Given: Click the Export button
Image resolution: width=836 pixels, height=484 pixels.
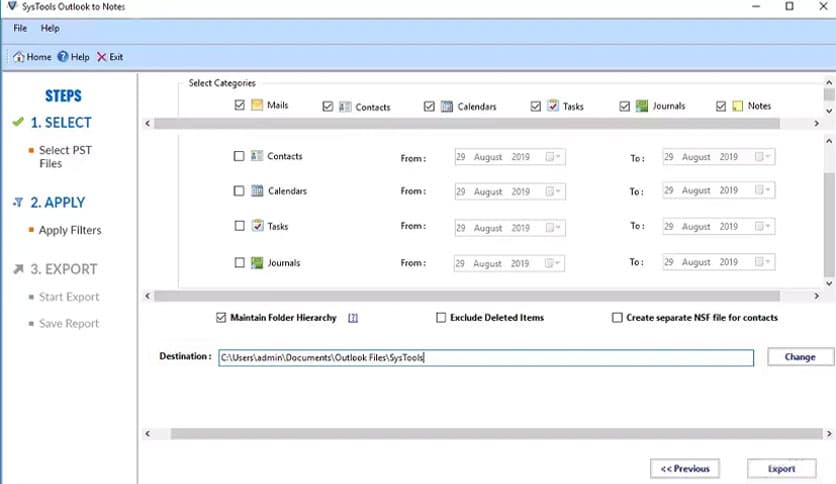Looking at the screenshot, I should 782,469.
